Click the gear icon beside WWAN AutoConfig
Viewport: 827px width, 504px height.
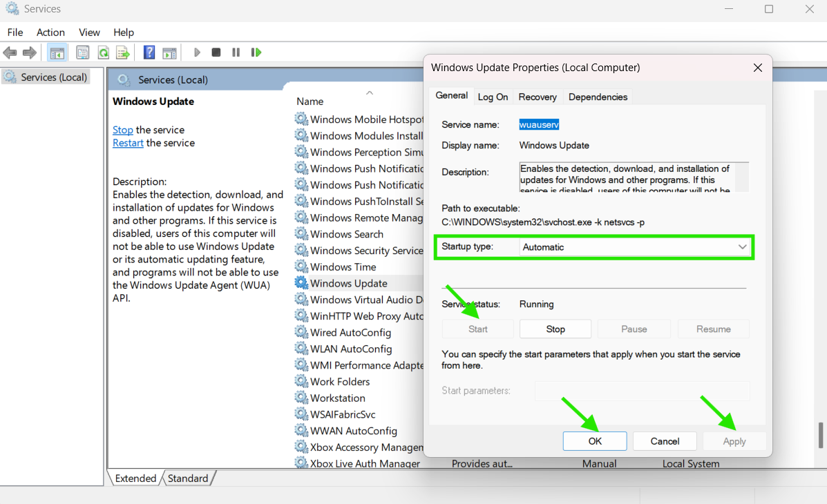click(x=301, y=429)
